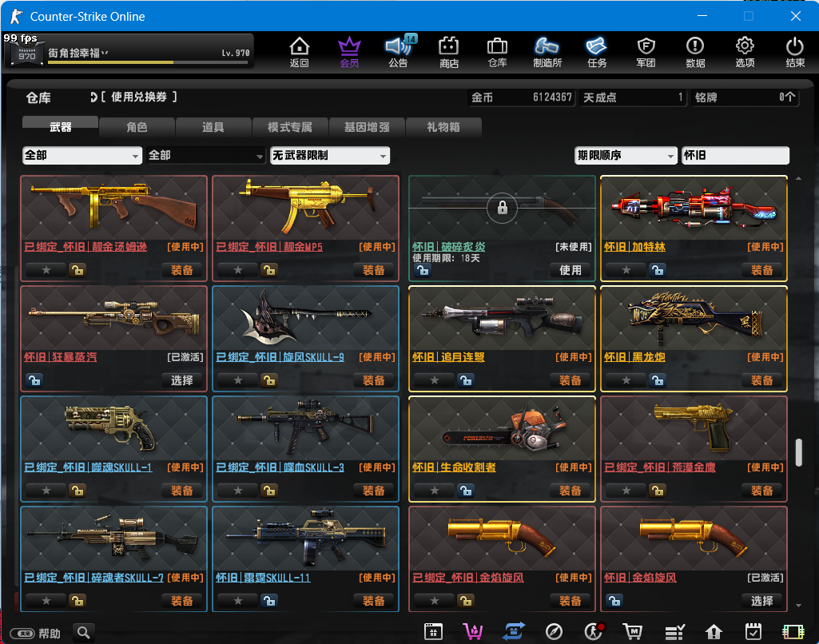Open the 选项 settings gear
This screenshot has height=644, width=819.
[x=745, y=52]
